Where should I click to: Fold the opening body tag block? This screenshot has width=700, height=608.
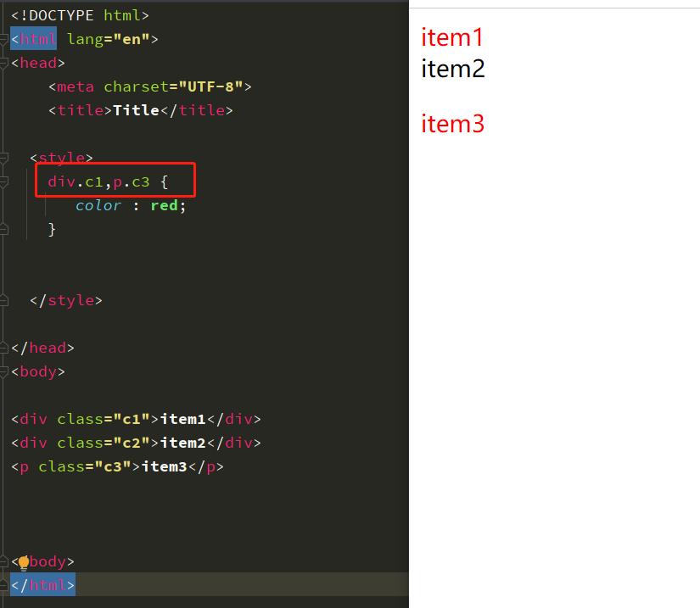pos(3,372)
